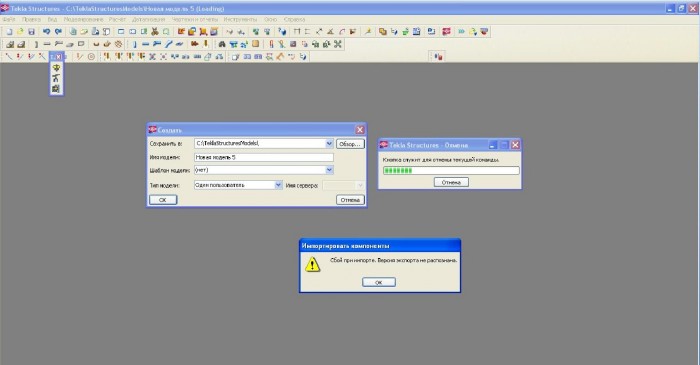The width and height of the screenshot is (700, 365).
Task: Click the New model icon in toolbar
Action: (9, 32)
